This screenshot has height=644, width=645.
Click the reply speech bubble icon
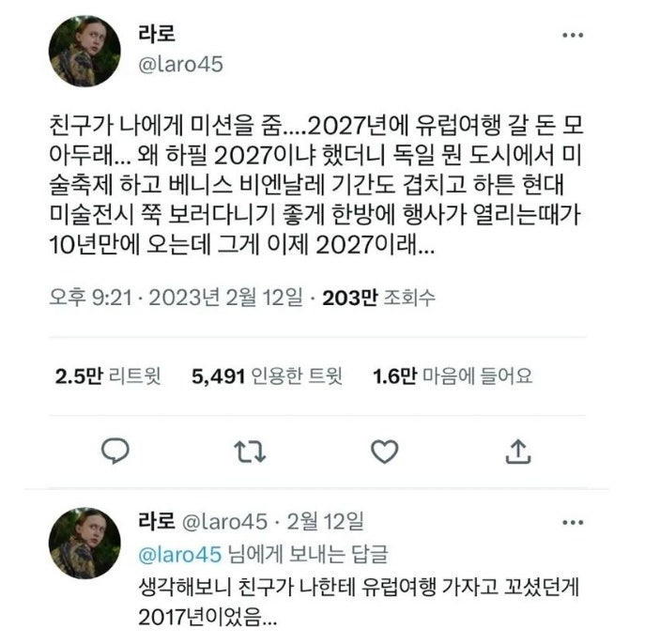[x=115, y=452]
